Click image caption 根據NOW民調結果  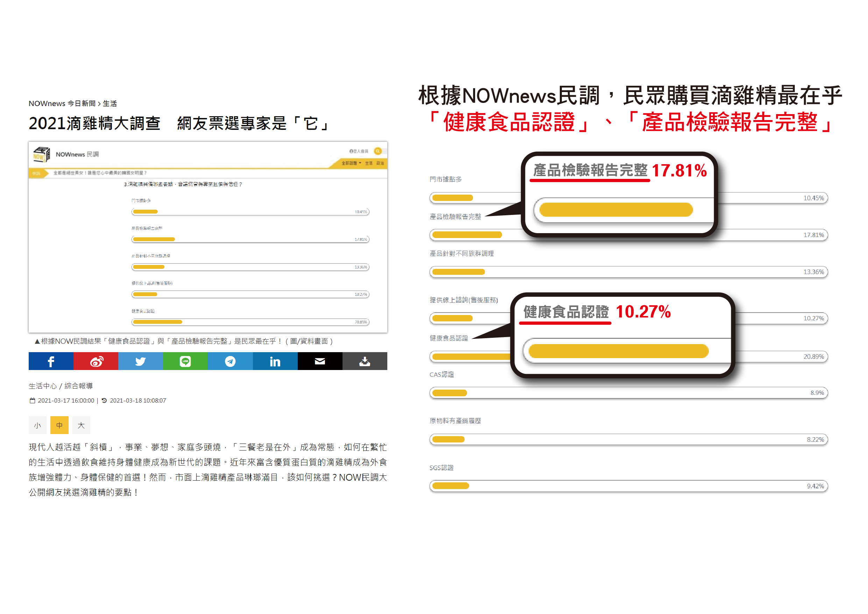[184, 341]
